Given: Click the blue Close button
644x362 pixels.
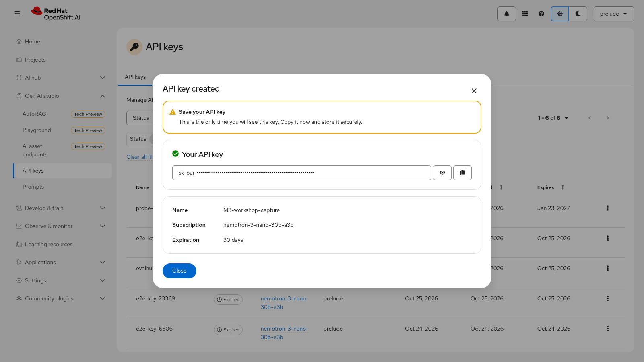Looking at the screenshot, I should [180, 271].
